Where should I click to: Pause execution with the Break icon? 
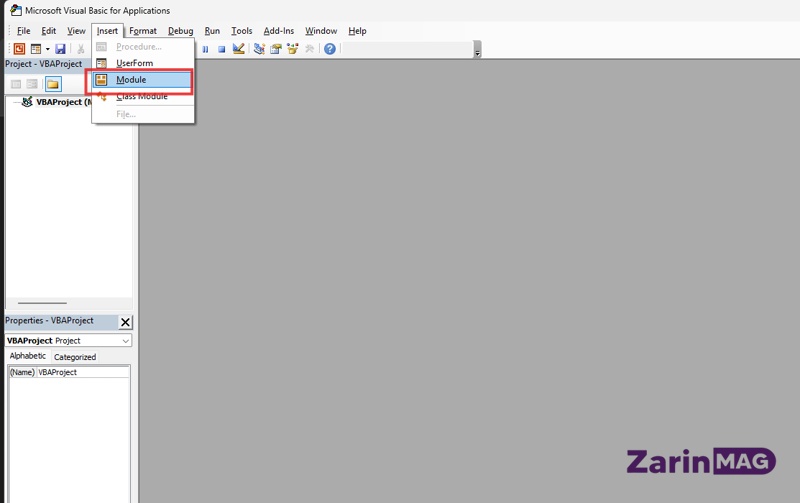coord(205,49)
